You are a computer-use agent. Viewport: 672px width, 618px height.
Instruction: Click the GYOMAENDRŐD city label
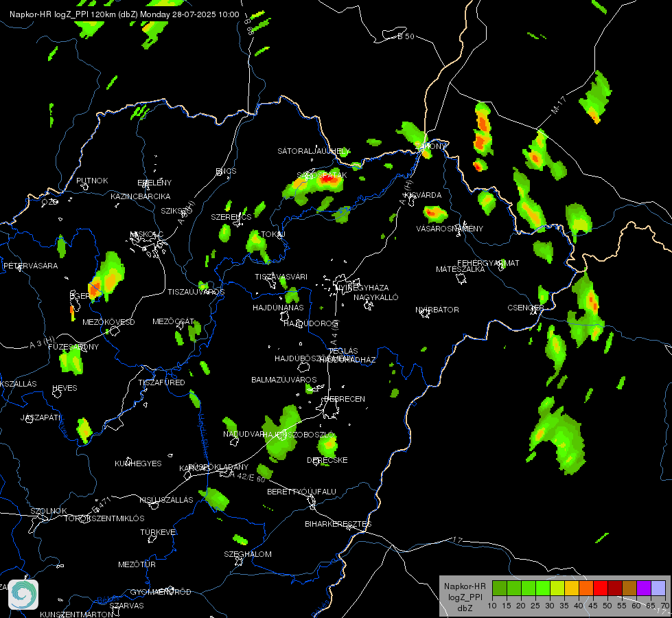[x=161, y=592]
